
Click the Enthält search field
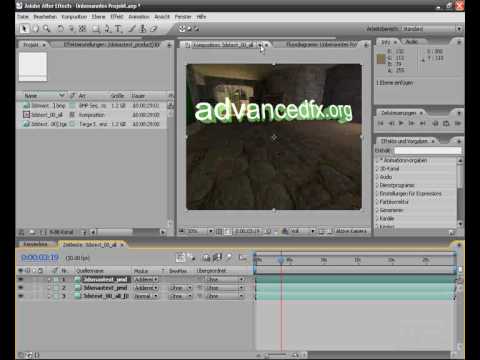[428, 151]
